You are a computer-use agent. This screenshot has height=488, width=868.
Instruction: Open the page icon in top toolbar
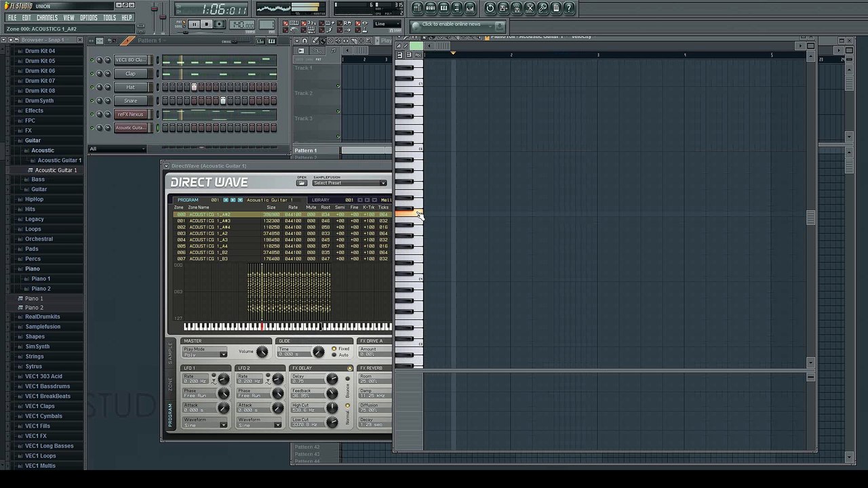point(556,8)
